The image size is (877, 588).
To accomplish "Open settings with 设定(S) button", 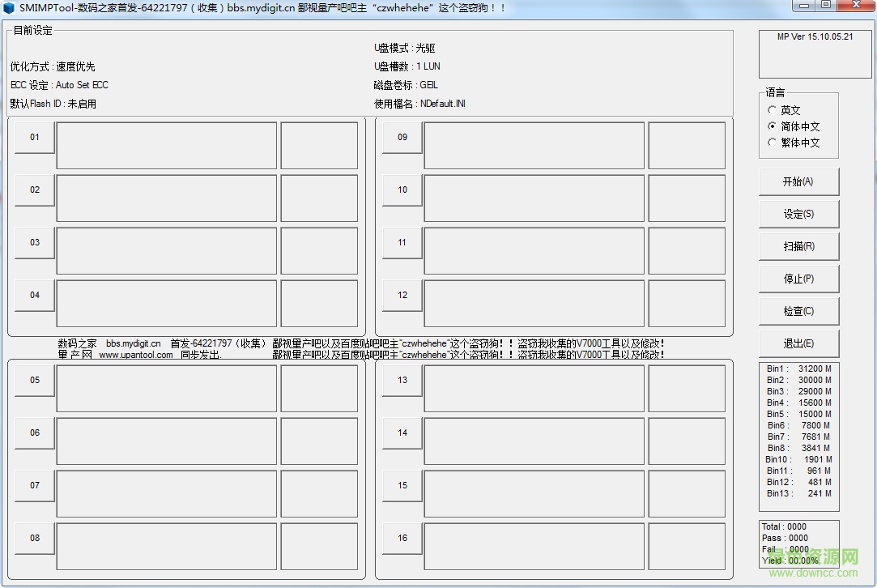I will click(x=798, y=215).
